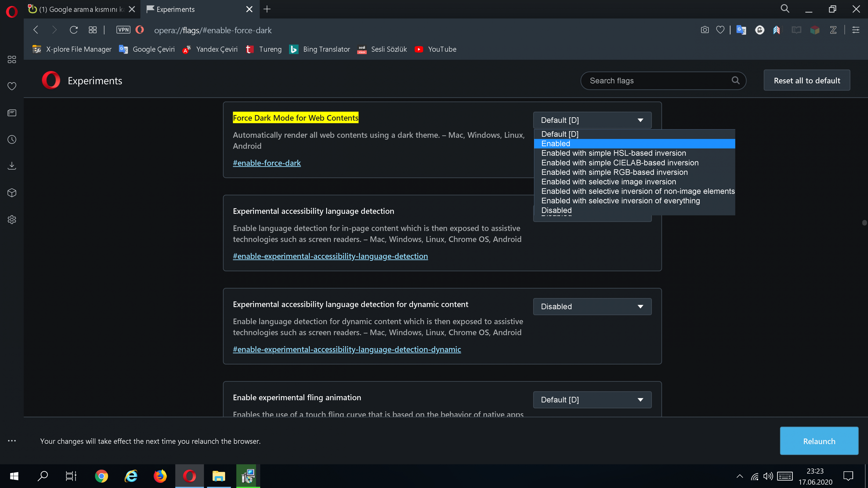The width and height of the screenshot is (868, 488).
Task: Expand the fling animation Default dropdown
Action: 592,400
